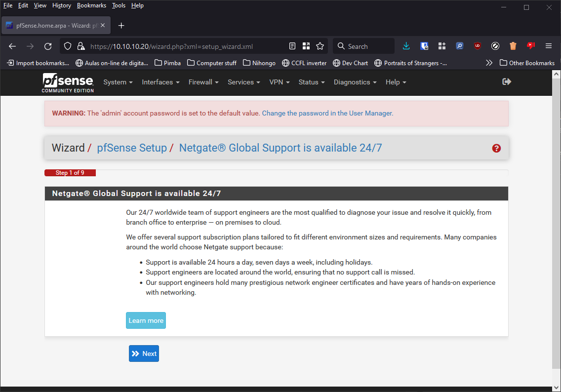
Task: Select the Bookmarks menu in the menu bar
Action: [91, 5]
